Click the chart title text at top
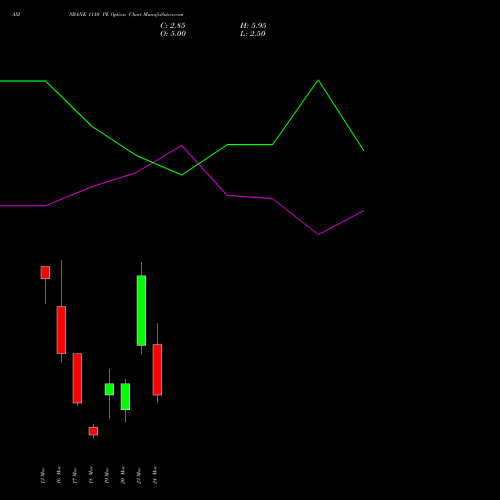The image size is (500, 500). coord(126,14)
